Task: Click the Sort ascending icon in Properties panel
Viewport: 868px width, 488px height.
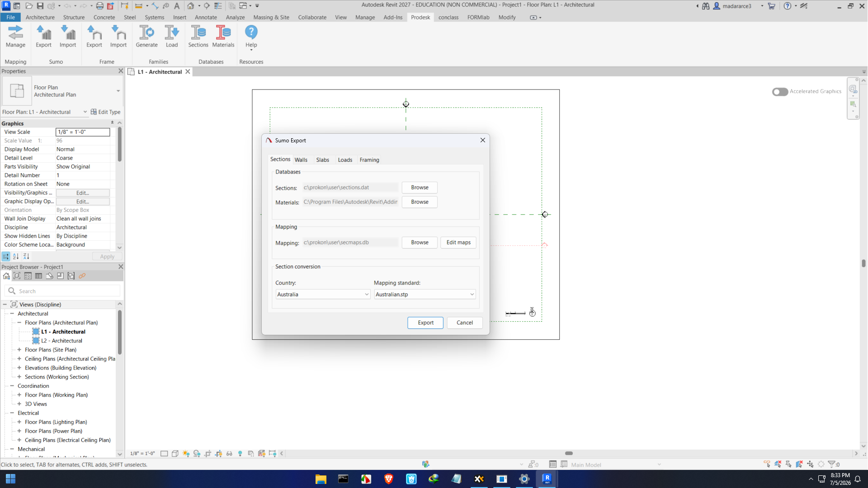Action: point(16,256)
